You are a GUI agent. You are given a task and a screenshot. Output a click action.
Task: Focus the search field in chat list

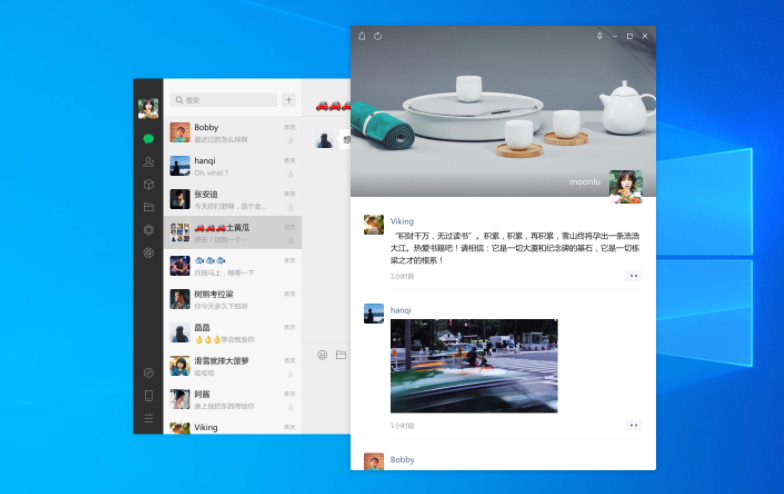tap(224, 100)
